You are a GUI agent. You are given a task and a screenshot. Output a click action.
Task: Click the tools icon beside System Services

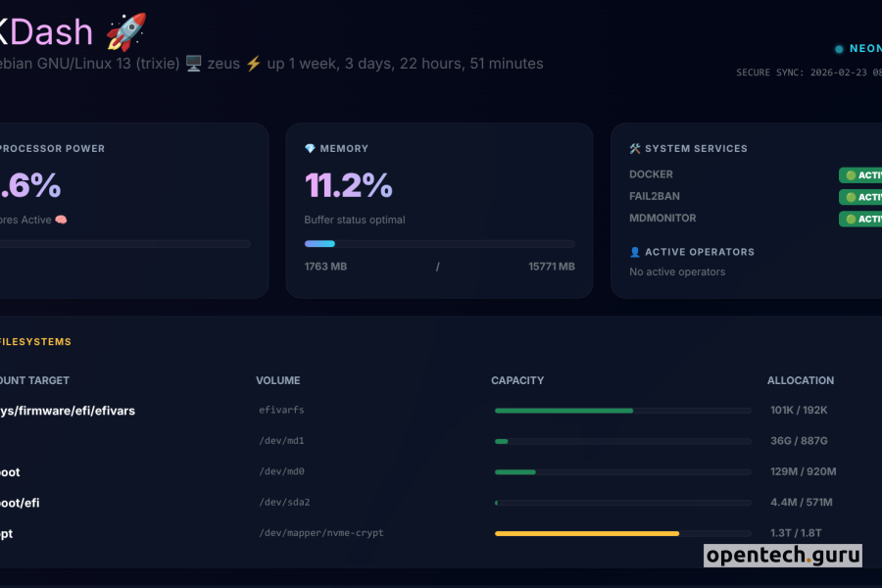pos(635,149)
